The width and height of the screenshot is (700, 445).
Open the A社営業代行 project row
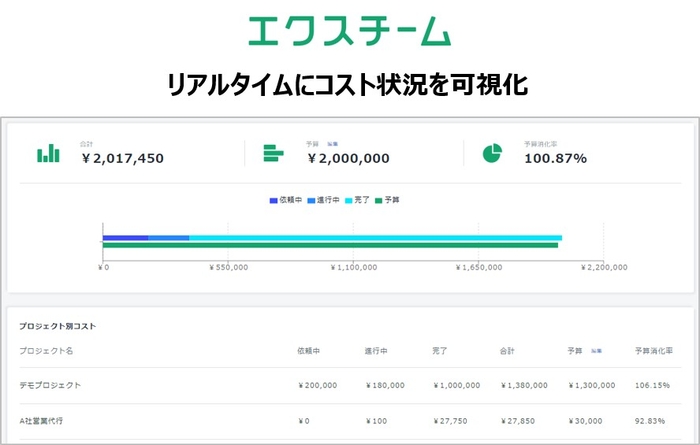44,424
